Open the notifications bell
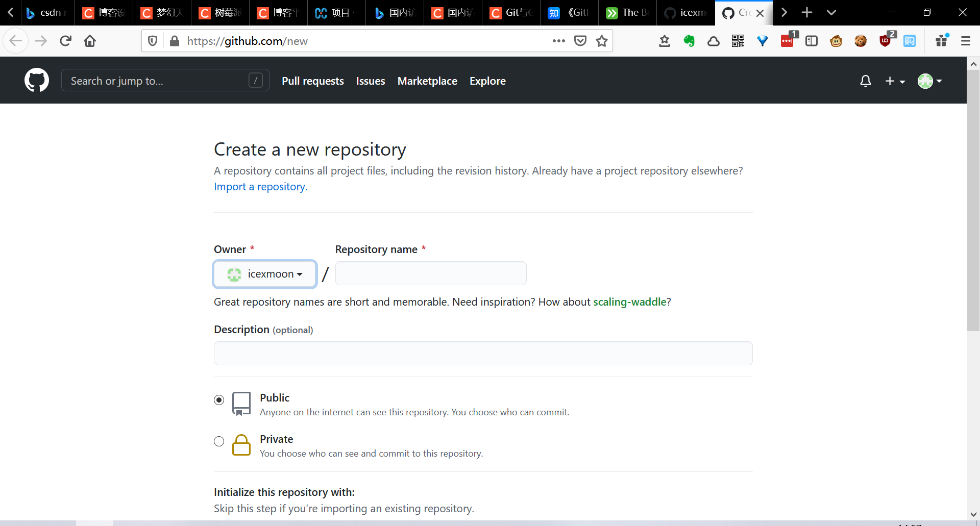980x526 pixels. click(865, 81)
